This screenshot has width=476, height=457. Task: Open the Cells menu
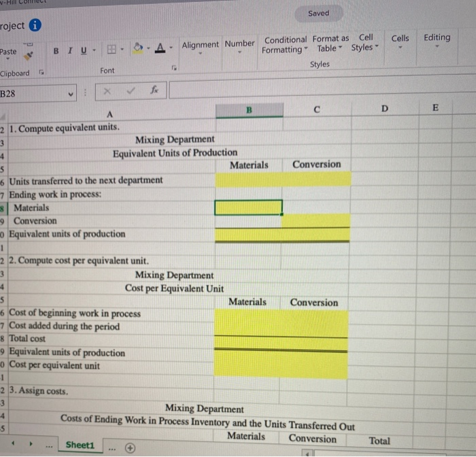tap(400, 41)
